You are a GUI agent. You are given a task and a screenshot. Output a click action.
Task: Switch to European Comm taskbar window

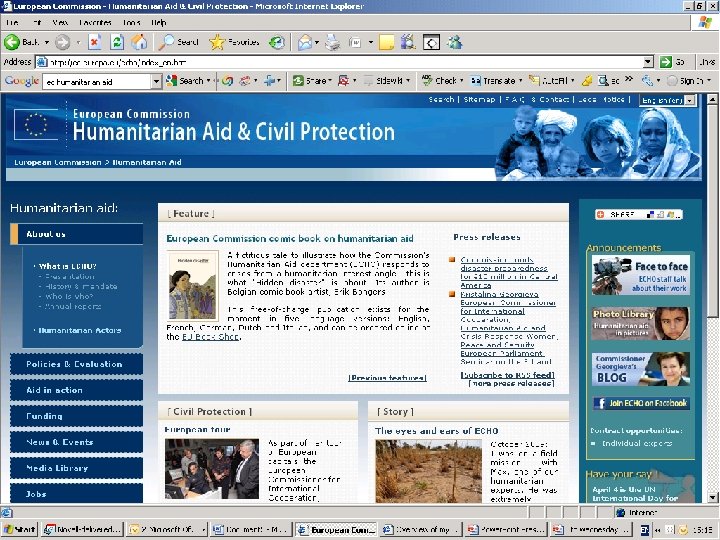pyautogui.click(x=336, y=529)
